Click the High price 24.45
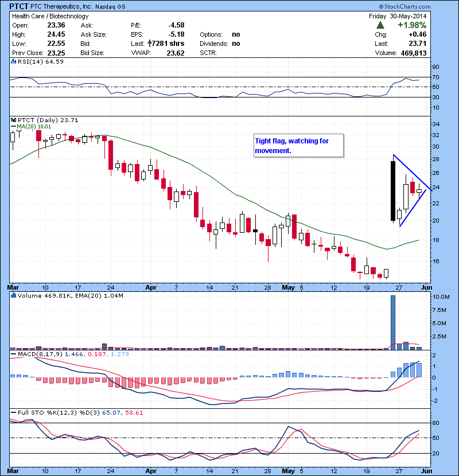Image resolution: width=459 pixels, height=476 pixels. 56,34
